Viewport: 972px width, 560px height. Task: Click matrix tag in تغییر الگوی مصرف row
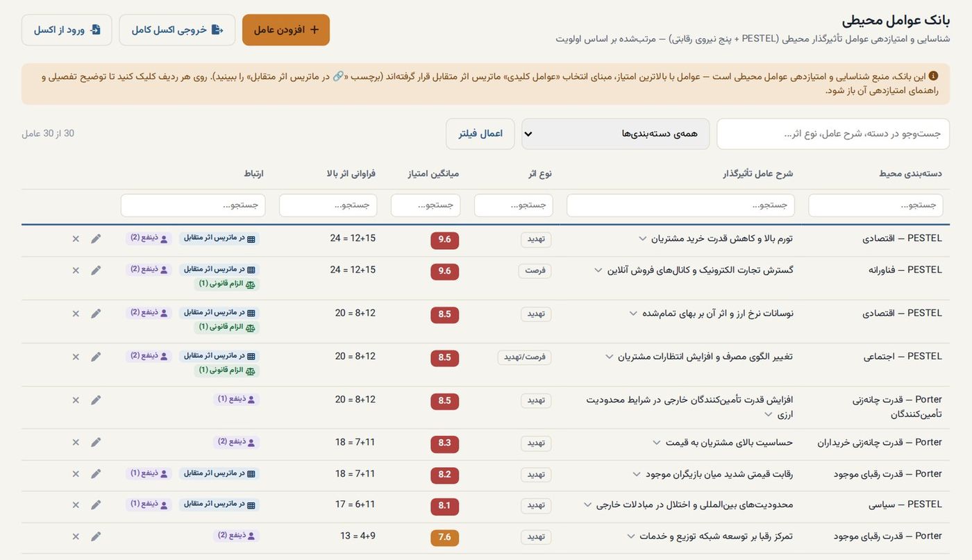pos(219,356)
